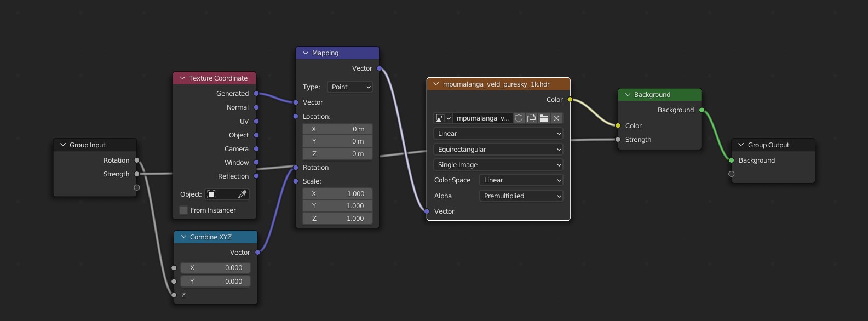Viewport: 868px width, 321px height.
Task: Open the Color Space dropdown
Action: pos(521,180)
